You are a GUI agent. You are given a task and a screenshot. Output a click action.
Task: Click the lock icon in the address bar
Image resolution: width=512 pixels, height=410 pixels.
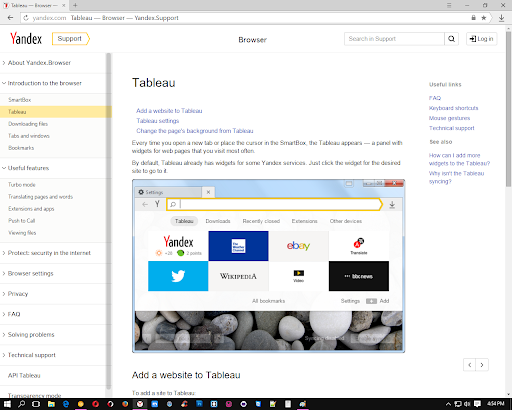click(473, 18)
